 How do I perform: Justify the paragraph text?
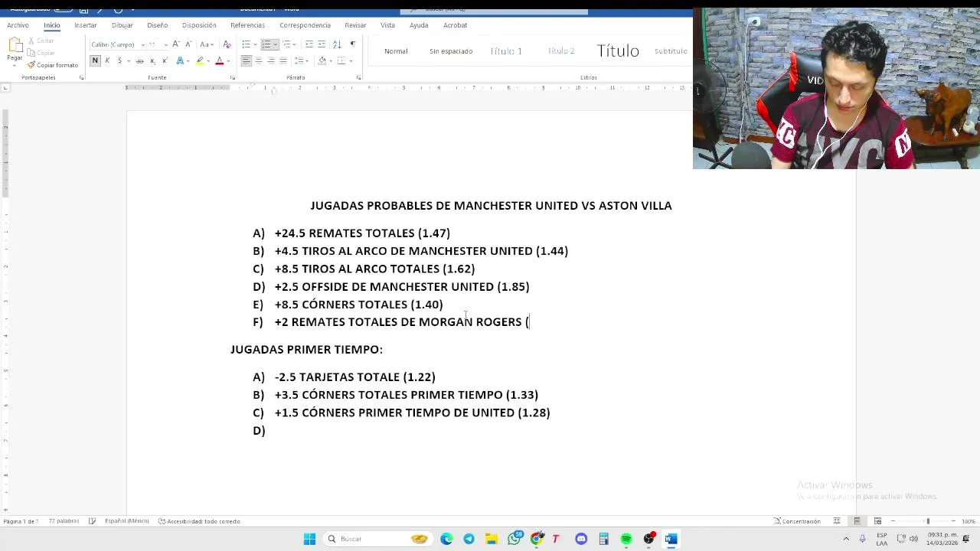[283, 60]
